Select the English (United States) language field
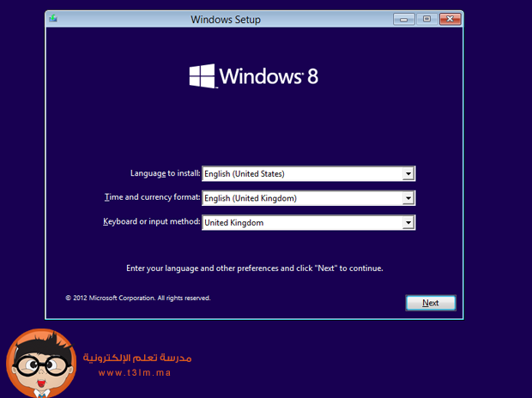532x398 pixels. point(300,174)
